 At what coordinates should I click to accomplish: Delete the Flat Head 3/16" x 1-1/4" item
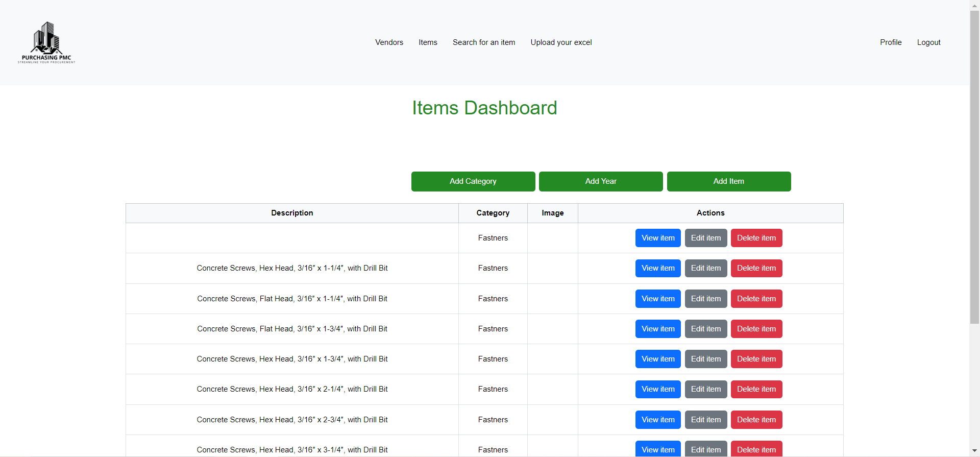tap(756, 299)
